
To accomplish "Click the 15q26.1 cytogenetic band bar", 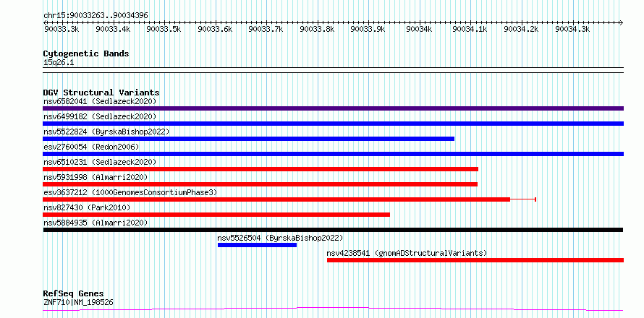I will click(333, 70).
